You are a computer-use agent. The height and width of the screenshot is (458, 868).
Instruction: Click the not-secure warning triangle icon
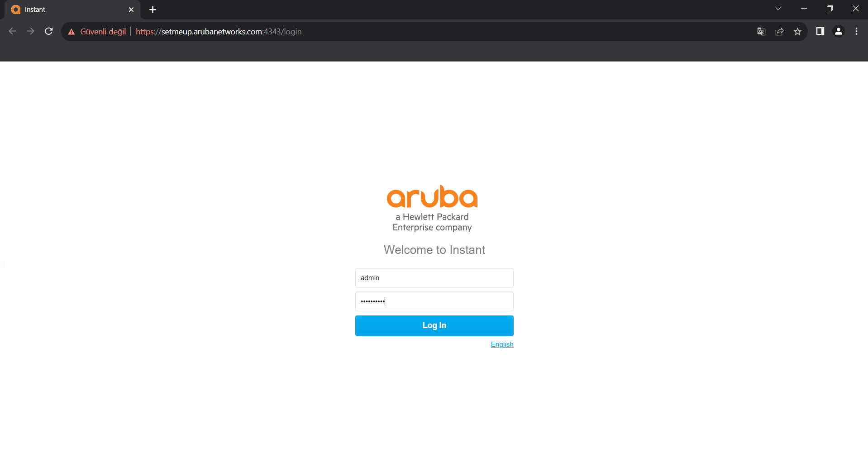(72, 32)
